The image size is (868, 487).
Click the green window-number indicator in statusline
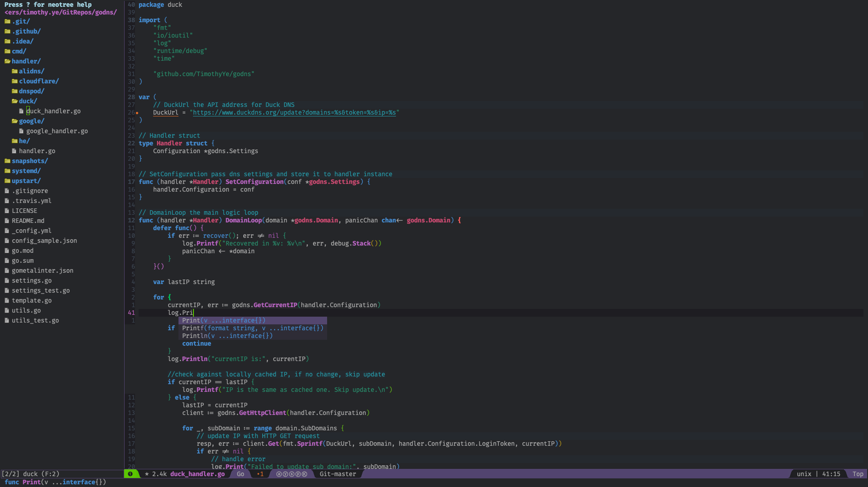[x=130, y=474]
